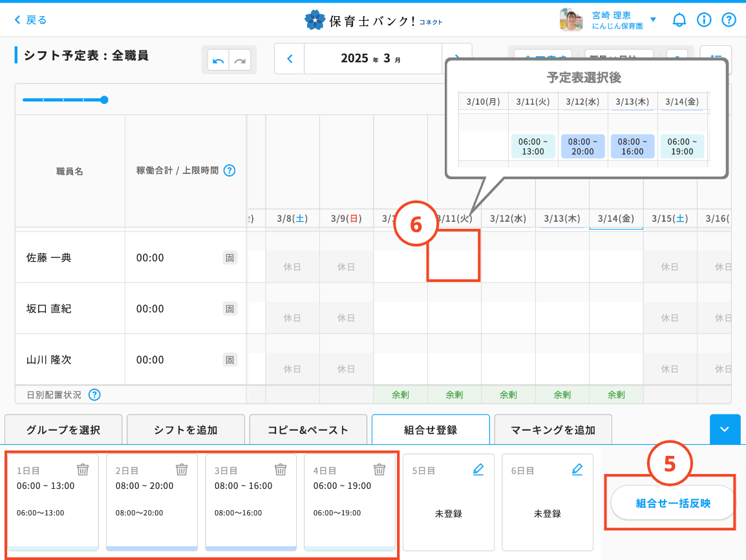The width and height of the screenshot is (746, 560).
Task: Click the zoom slider handle
Action: point(104,100)
